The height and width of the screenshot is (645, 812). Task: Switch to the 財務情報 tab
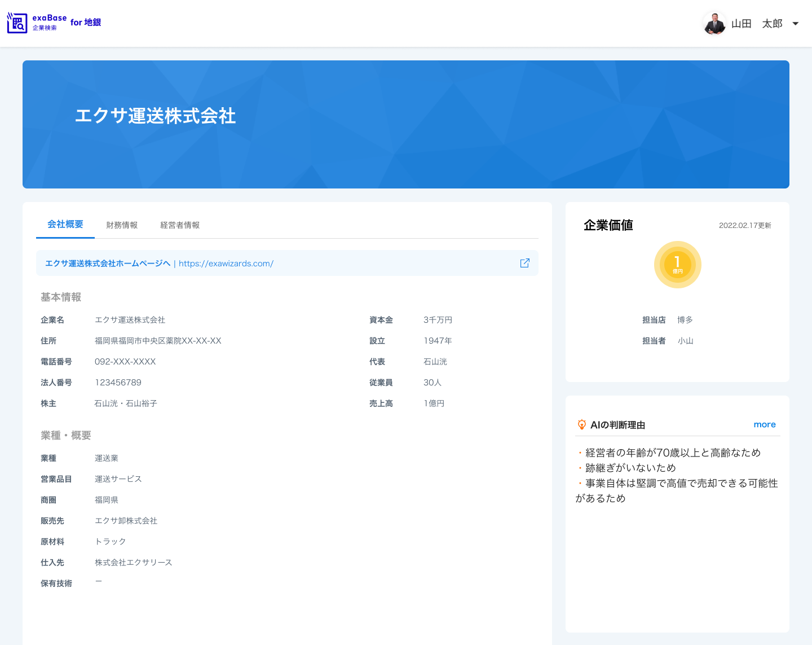point(121,225)
